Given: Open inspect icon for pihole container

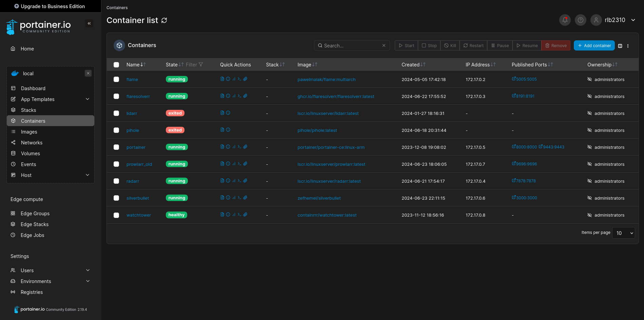Looking at the screenshot, I should point(228,130).
